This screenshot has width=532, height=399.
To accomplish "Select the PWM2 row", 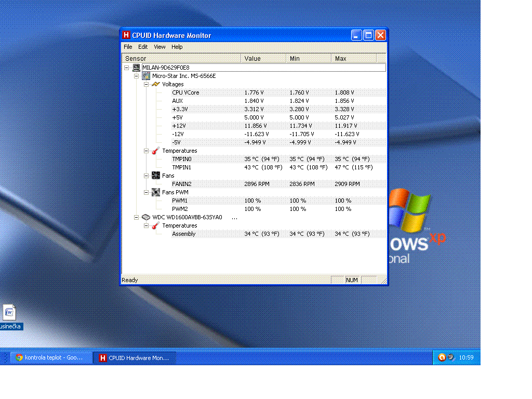I will 278,209.
